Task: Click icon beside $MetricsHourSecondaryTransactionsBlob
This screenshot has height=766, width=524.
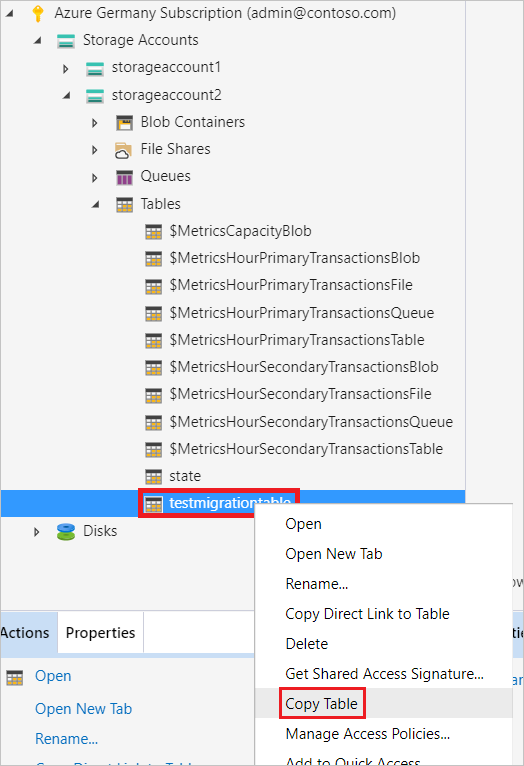Action: [x=153, y=368]
